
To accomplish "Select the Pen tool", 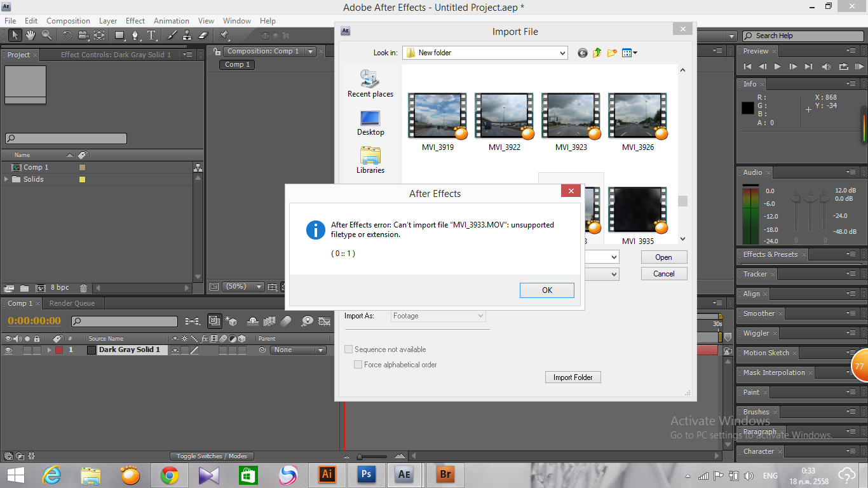I will click(135, 36).
